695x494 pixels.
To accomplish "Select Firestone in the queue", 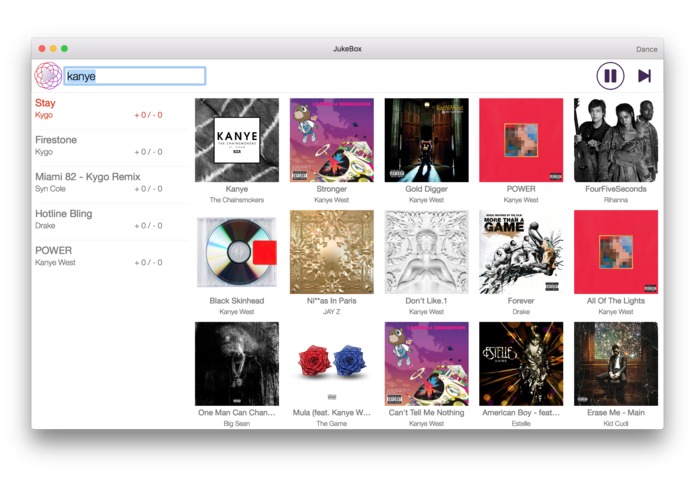I will 111,146.
